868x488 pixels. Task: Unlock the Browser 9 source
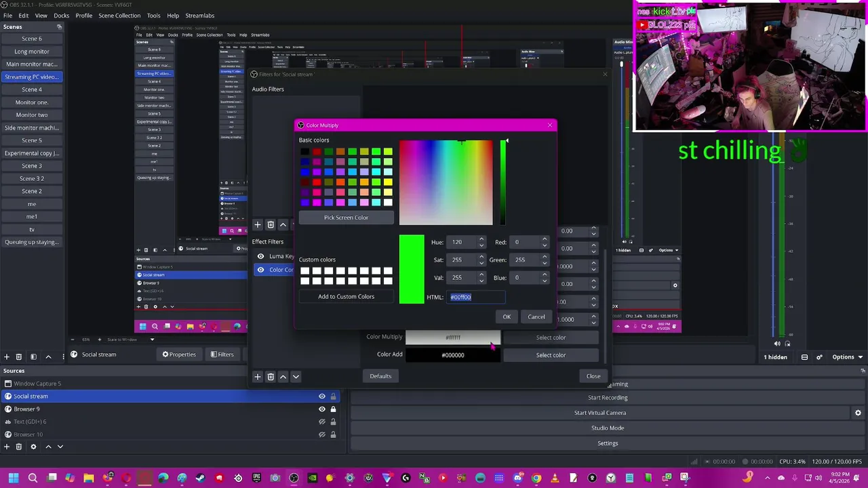tap(333, 409)
